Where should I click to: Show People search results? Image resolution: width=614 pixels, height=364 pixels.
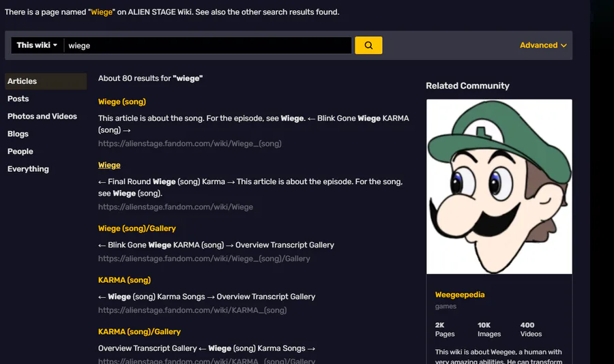click(x=20, y=151)
